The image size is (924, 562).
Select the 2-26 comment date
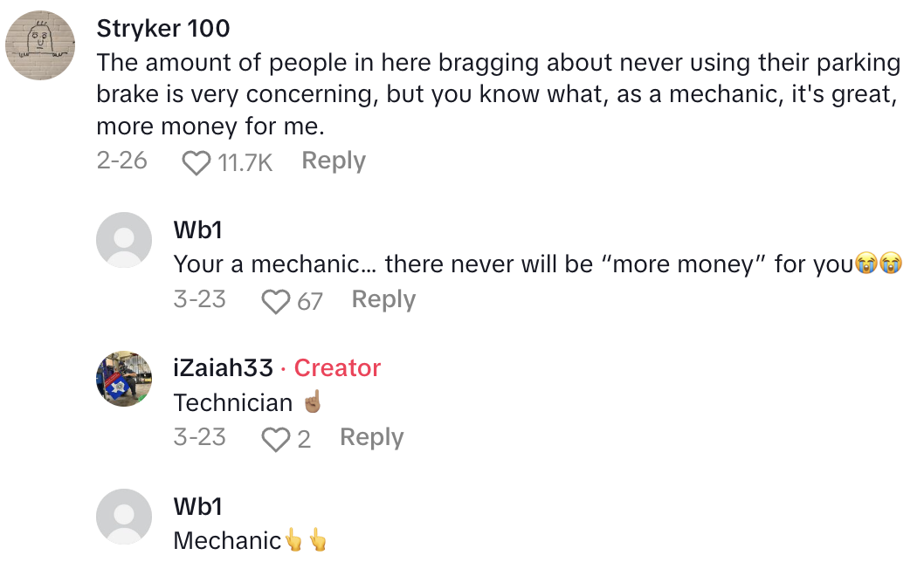pos(122,161)
